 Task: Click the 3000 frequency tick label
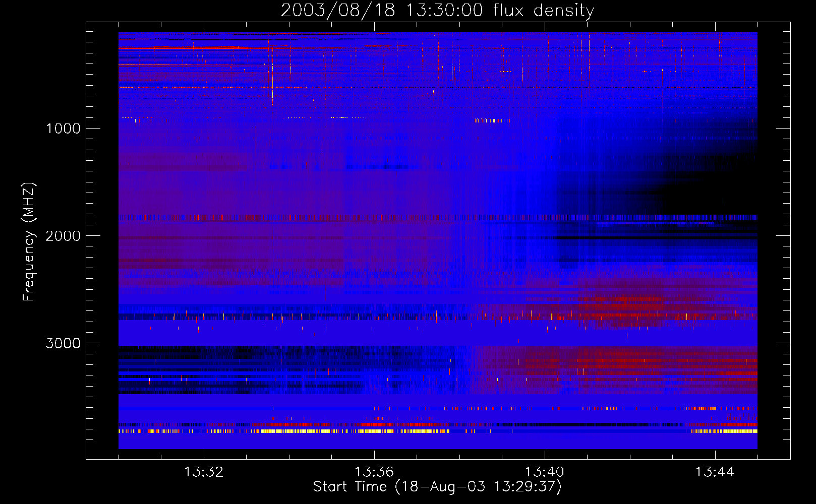tap(63, 343)
